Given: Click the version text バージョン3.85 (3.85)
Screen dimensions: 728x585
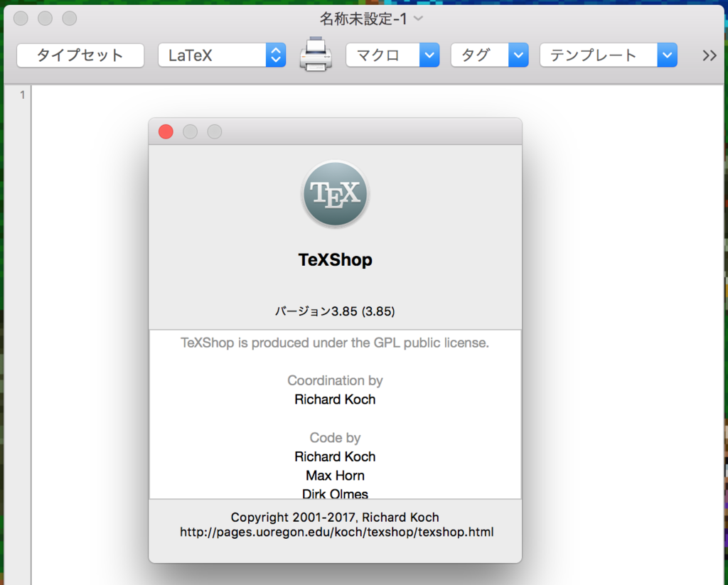Looking at the screenshot, I should 335,311.
